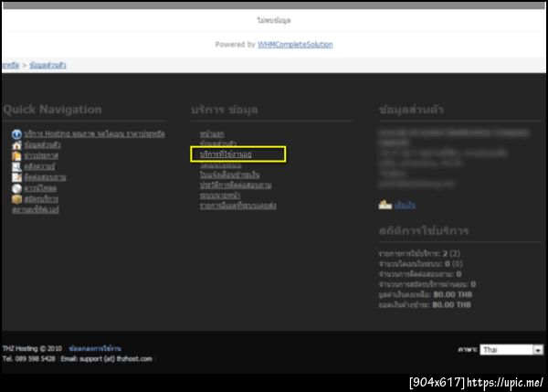This screenshot has height=392, width=548.
Task: Click the blue info icon in Quick Navigation
Action: 16,134
